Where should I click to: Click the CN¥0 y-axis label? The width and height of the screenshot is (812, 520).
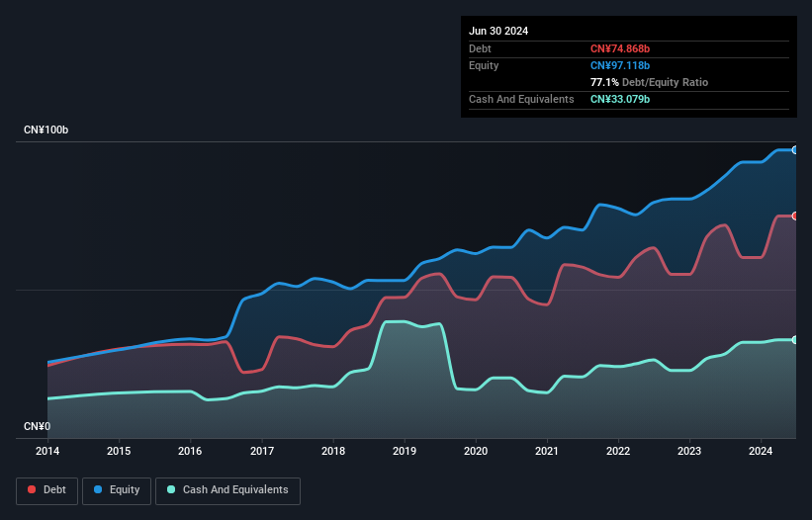pyautogui.click(x=38, y=426)
